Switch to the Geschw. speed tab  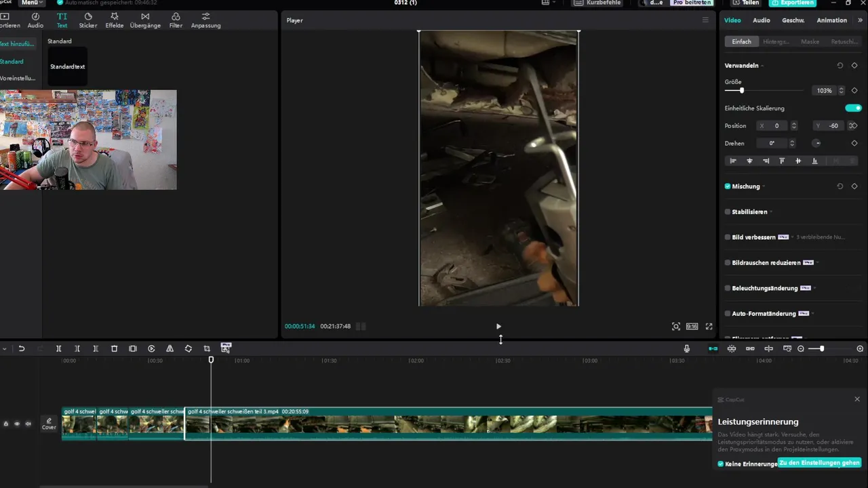[793, 20]
